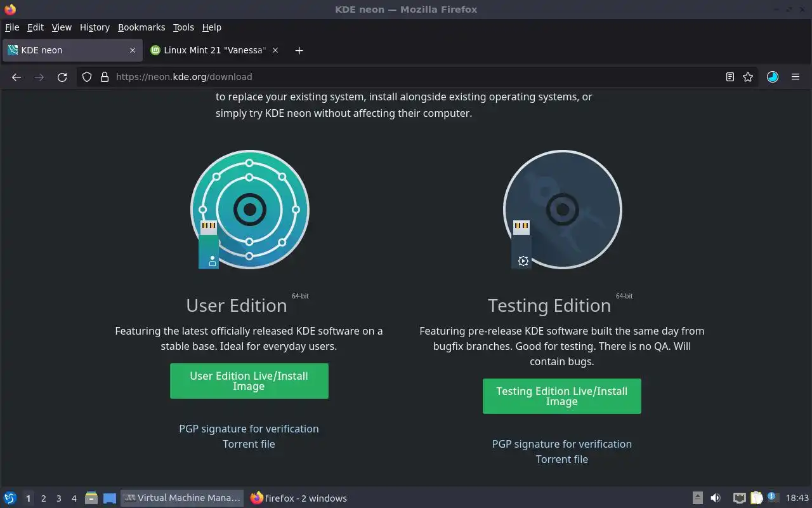Switch to the KDE neon tab

pos(72,50)
